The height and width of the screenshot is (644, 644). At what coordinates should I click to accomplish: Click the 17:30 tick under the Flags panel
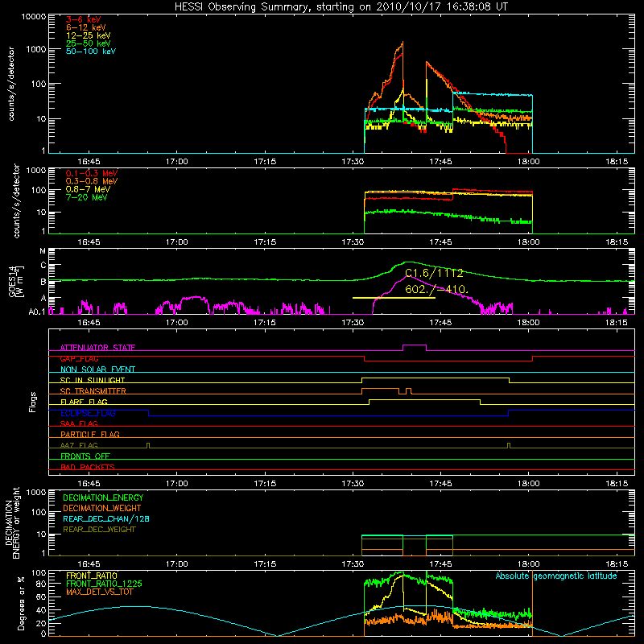point(353,484)
